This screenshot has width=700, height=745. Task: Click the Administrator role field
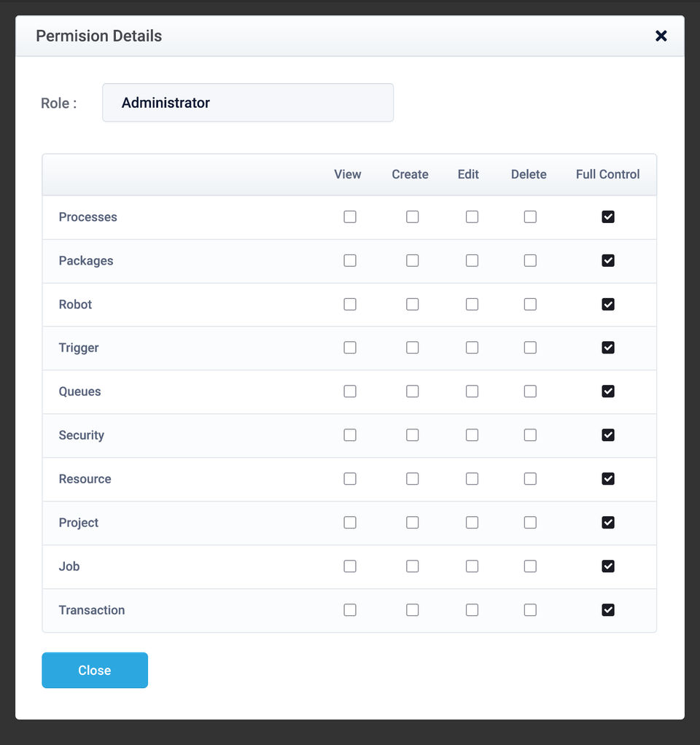point(248,103)
